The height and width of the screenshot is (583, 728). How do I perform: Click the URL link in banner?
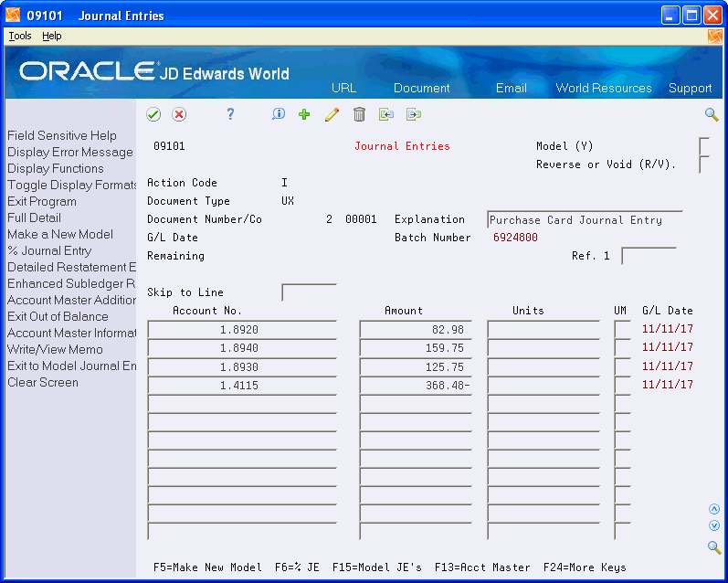(344, 88)
